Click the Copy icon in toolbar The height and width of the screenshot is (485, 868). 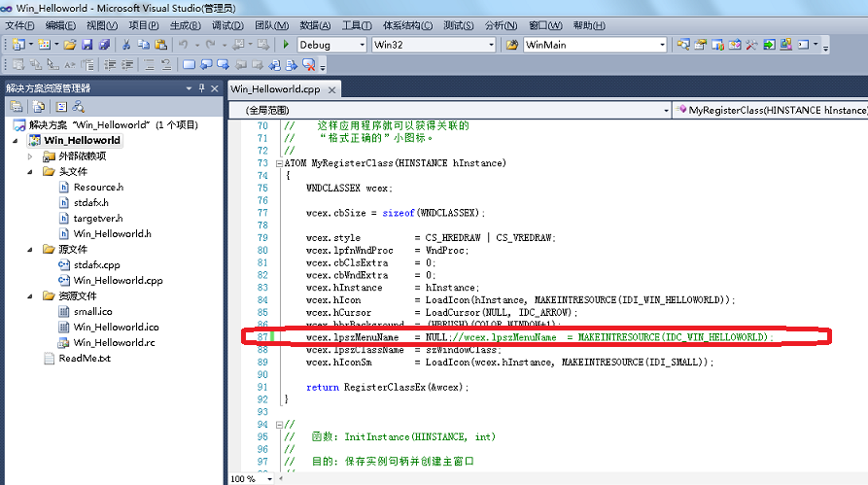tap(144, 45)
